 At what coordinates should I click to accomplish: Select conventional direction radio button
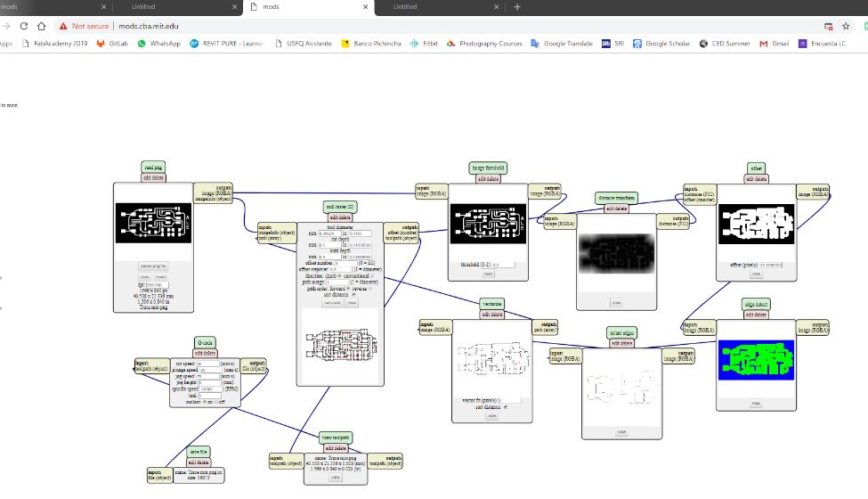point(372,276)
